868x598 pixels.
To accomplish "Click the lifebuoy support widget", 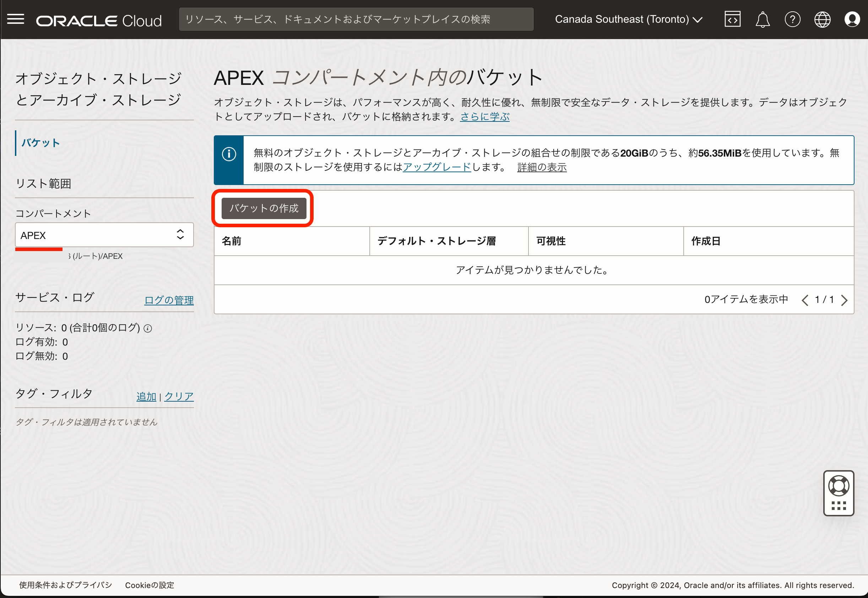I will [x=839, y=486].
